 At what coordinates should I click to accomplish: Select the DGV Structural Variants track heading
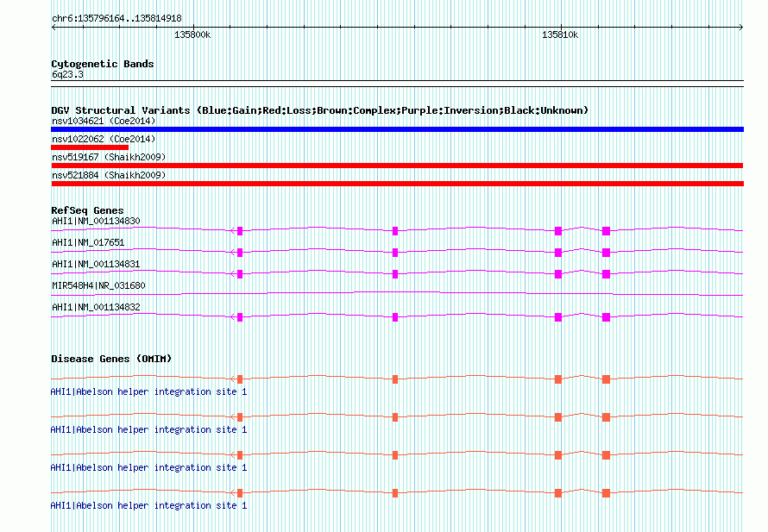tap(319, 110)
